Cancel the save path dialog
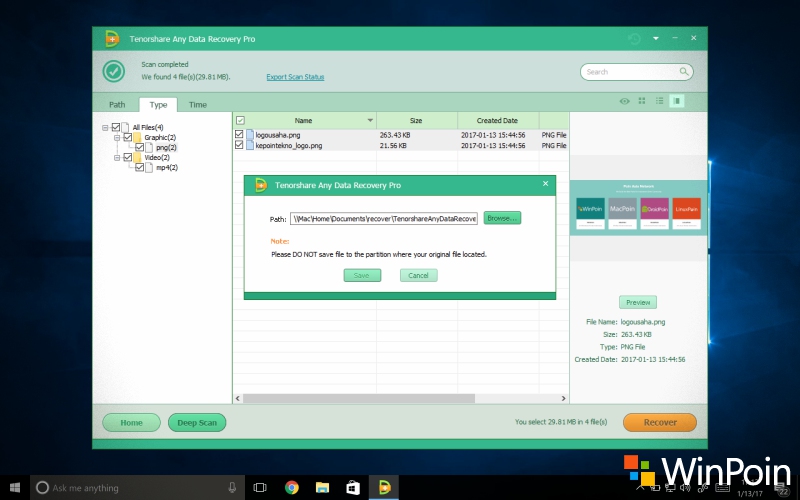Viewport: 800px width, 500px height. coord(418,275)
